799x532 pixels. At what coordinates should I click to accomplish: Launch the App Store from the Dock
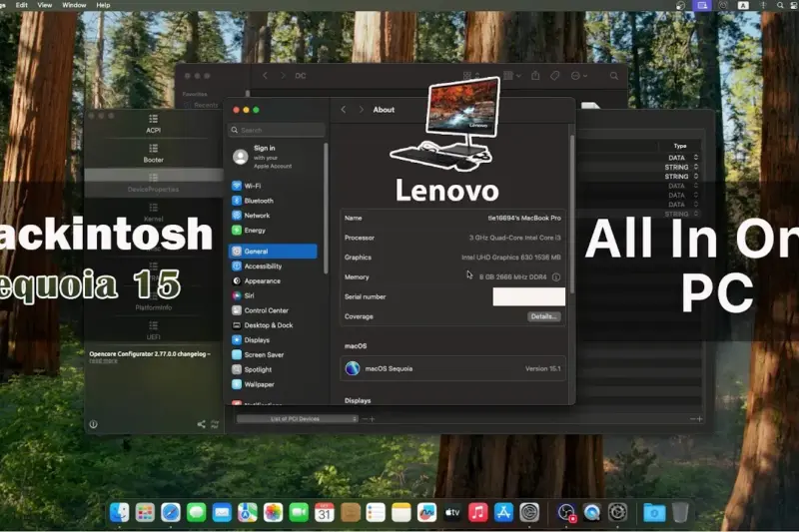tap(503, 512)
